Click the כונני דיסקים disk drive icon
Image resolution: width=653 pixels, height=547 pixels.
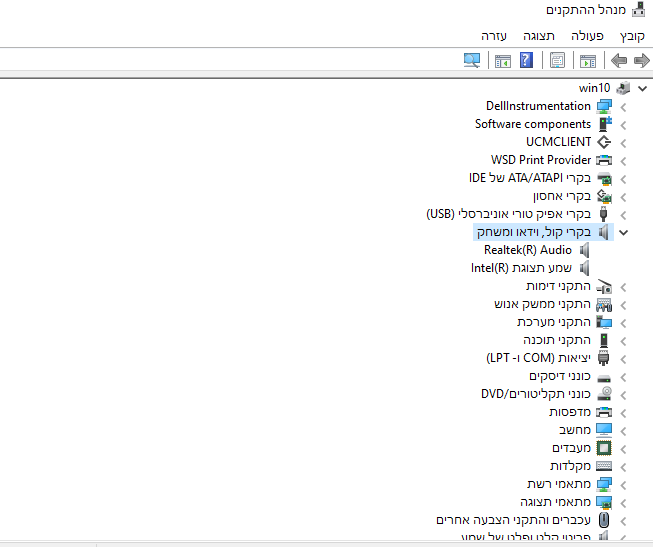pyautogui.click(x=604, y=378)
